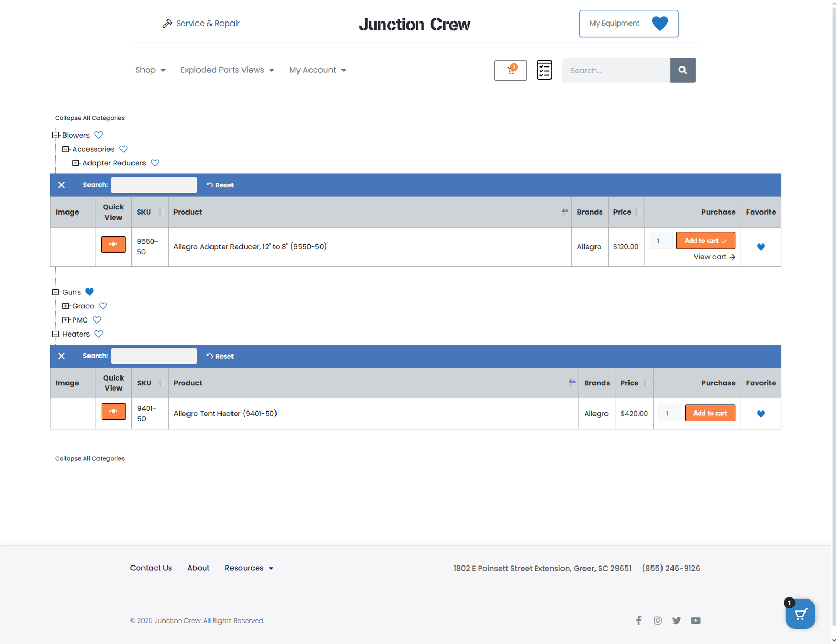Open the Shop dropdown menu
Image resolution: width=838 pixels, height=644 pixels.
(150, 70)
